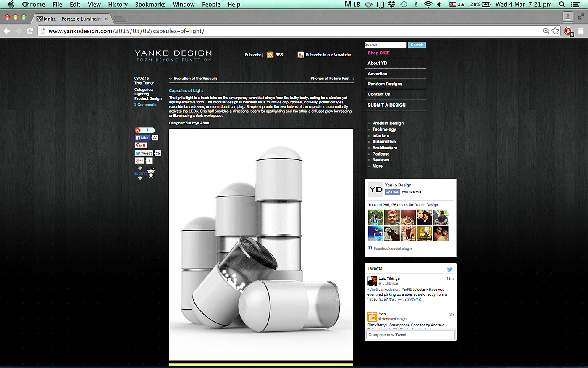
Task: Open the Apple menu
Action: tap(11, 4)
